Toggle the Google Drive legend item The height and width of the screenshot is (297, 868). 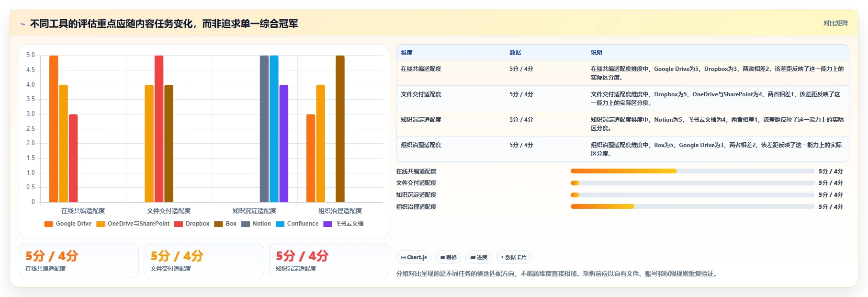pos(68,224)
